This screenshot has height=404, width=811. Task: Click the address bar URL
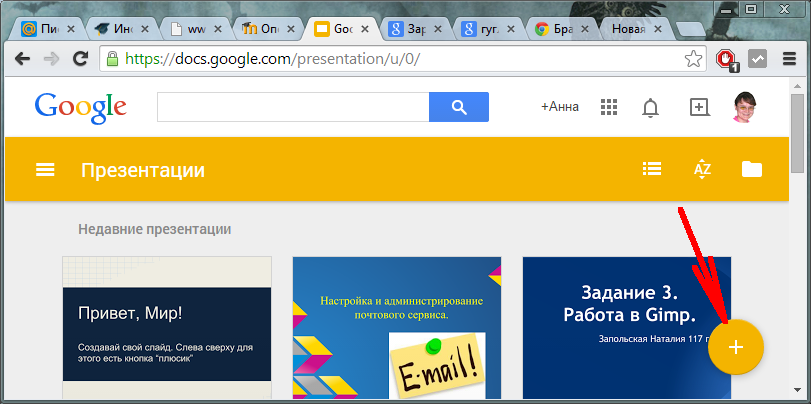click(273, 59)
